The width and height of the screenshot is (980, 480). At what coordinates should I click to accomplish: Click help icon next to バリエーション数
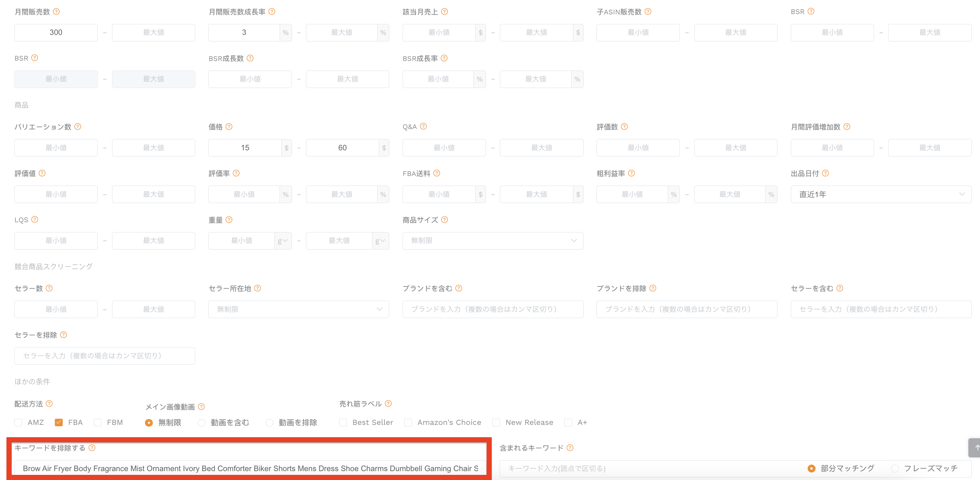[77, 127]
